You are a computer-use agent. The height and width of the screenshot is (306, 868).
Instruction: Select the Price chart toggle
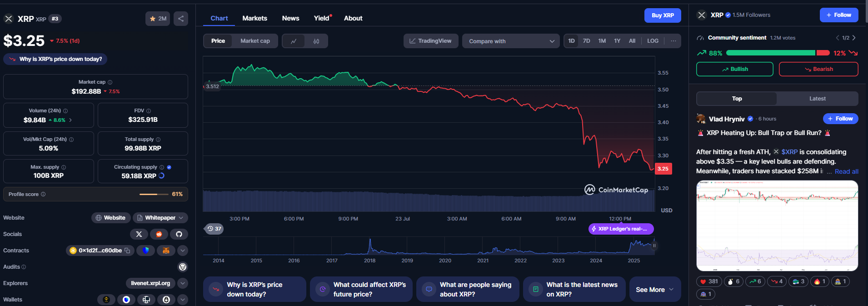(x=218, y=41)
